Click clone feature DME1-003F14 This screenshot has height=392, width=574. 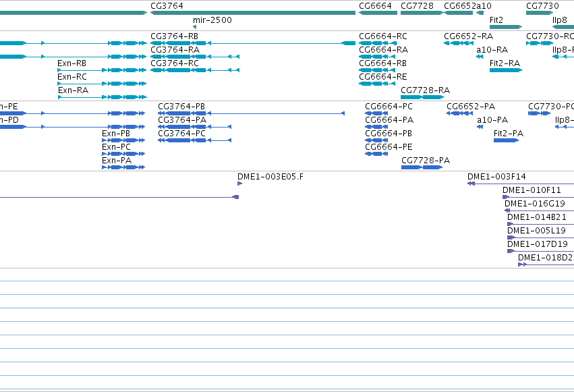tap(521, 184)
